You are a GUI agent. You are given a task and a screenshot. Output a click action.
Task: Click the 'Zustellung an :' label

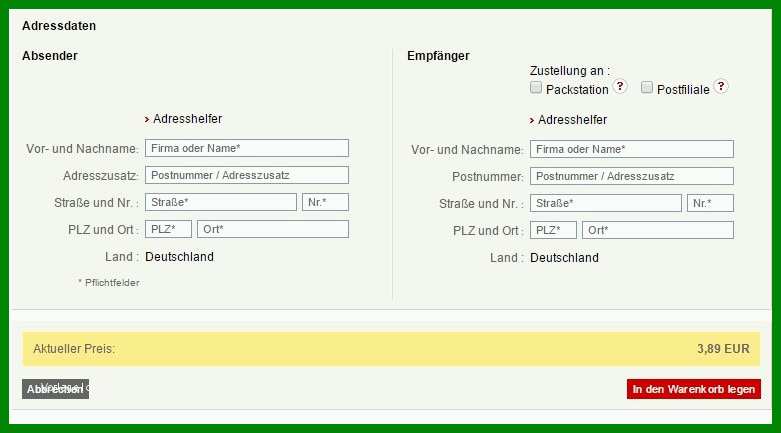[570, 71]
